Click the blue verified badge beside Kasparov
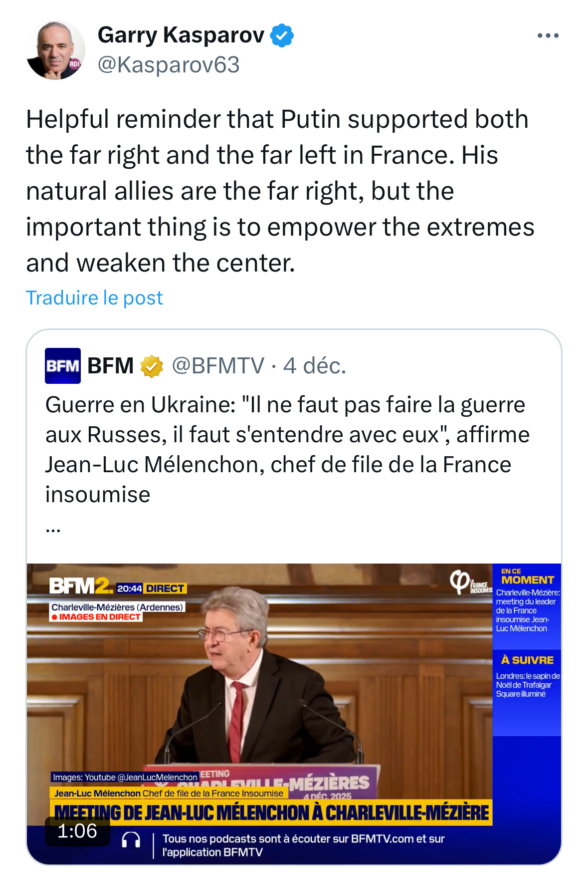Image resolution: width=588 pixels, height=878 pixels. click(282, 35)
